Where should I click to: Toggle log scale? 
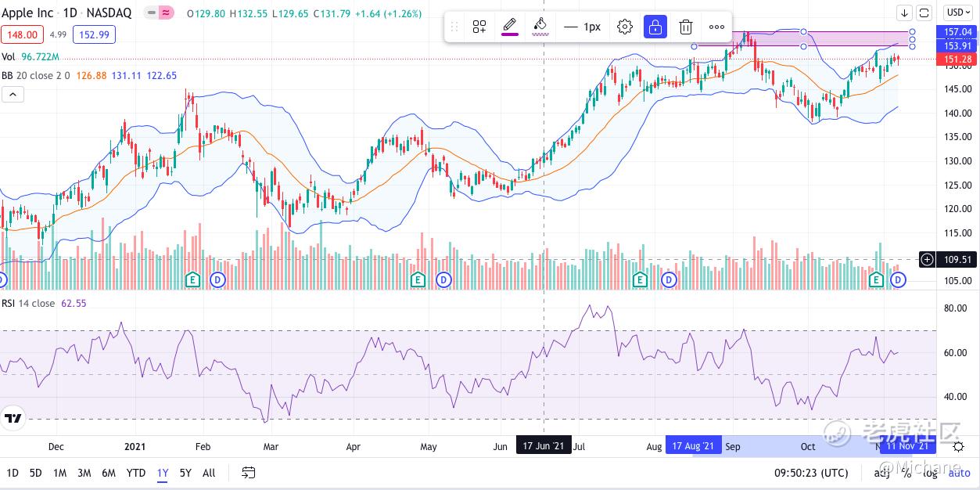pyautogui.click(x=930, y=473)
